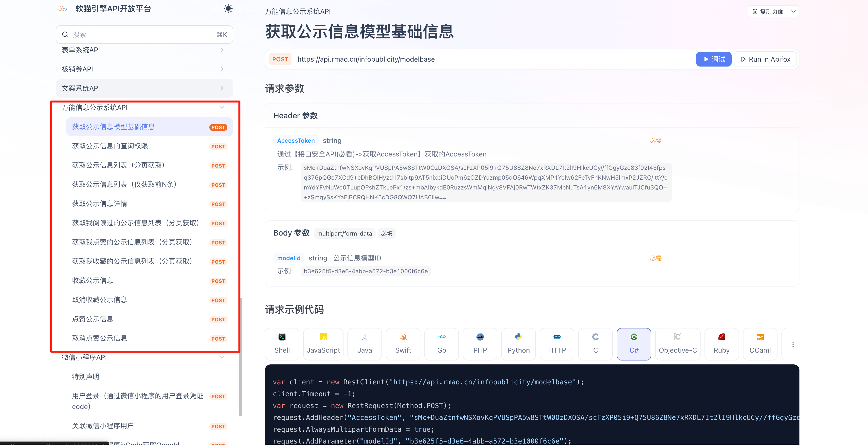Viewport: 868px width, 445px height.
Task: Open 点赞公示信息 endpoint page
Action: click(x=93, y=319)
